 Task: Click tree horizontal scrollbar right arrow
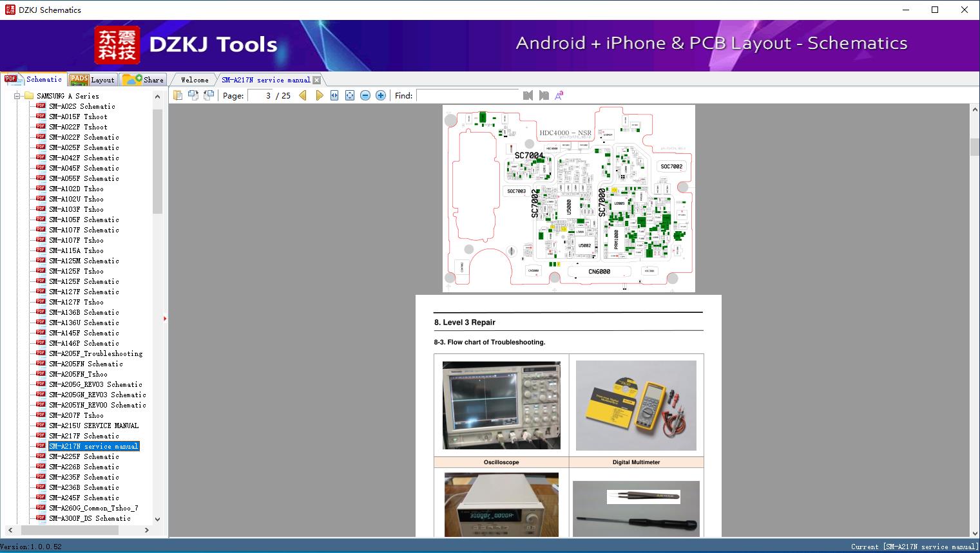[146, 530]
